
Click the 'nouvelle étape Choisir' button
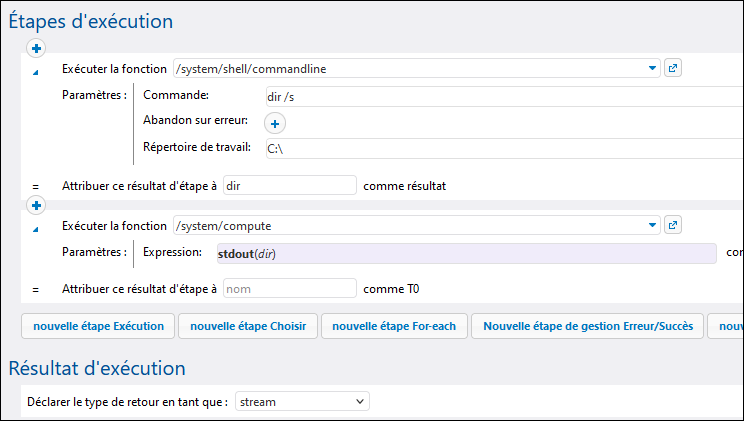pyautogui.click(x=247, y=326)
